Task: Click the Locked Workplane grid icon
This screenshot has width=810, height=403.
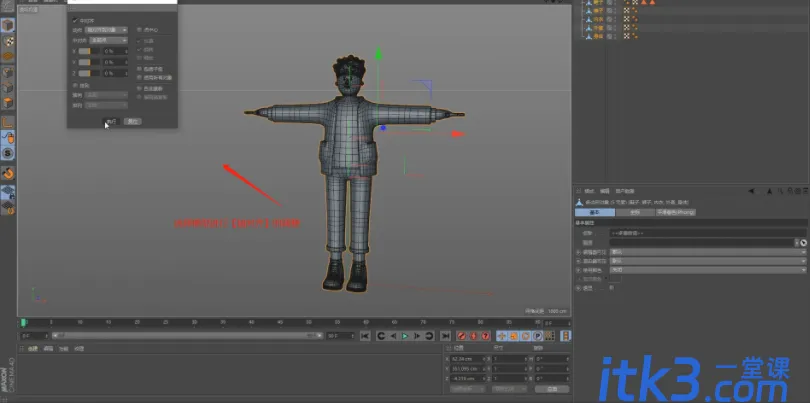Action: [8, 192]
